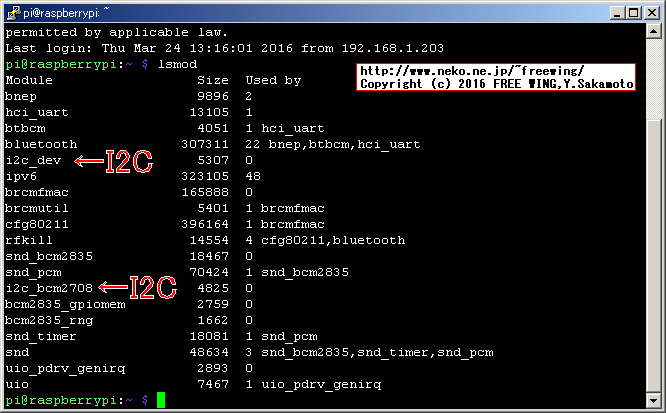Click the 'bluetooth' module name
Viewport: 666px width, 413px height.
tap(41, 144)
